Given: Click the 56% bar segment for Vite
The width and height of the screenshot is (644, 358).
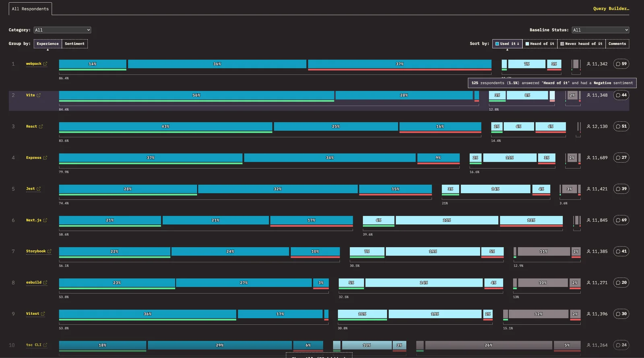Looking at the screenshot, I should click(196, 95).
